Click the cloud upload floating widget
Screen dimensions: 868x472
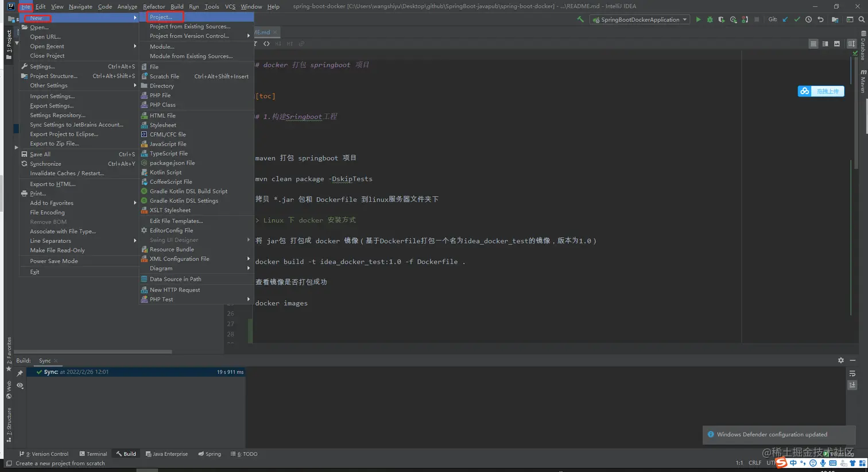click(821, 91)
